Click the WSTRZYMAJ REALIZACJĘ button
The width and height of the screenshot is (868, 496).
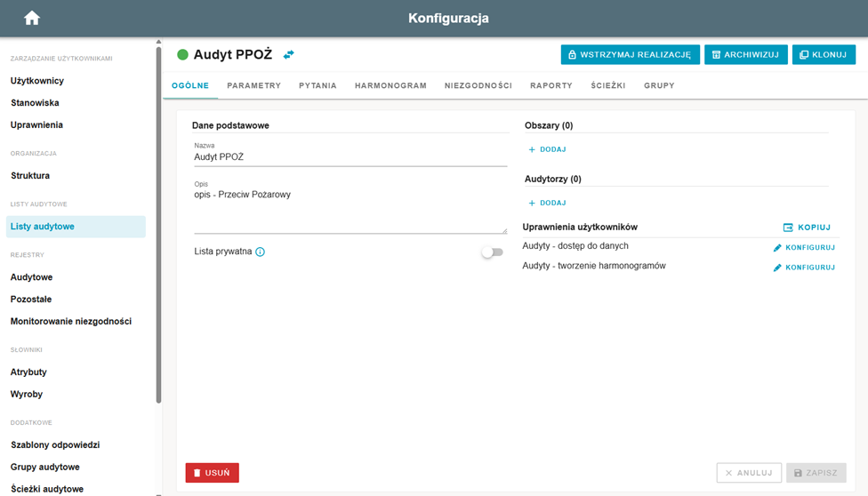(630, 55)
